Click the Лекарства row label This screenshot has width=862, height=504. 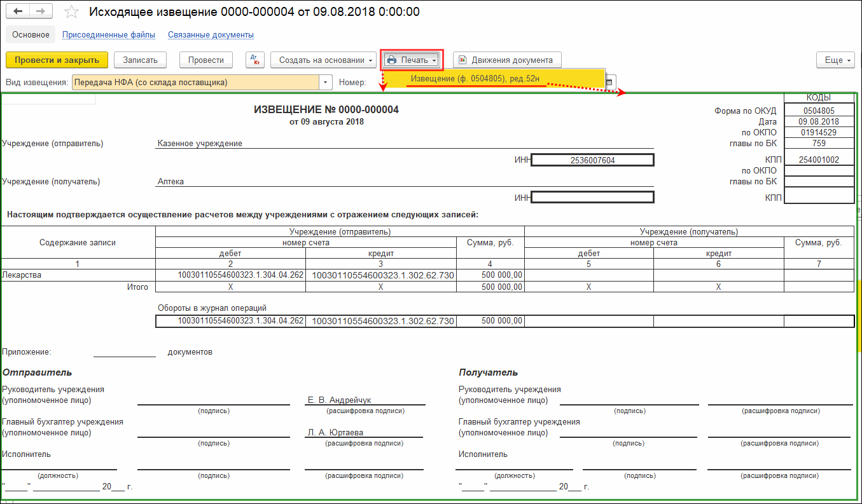[21, 275]
